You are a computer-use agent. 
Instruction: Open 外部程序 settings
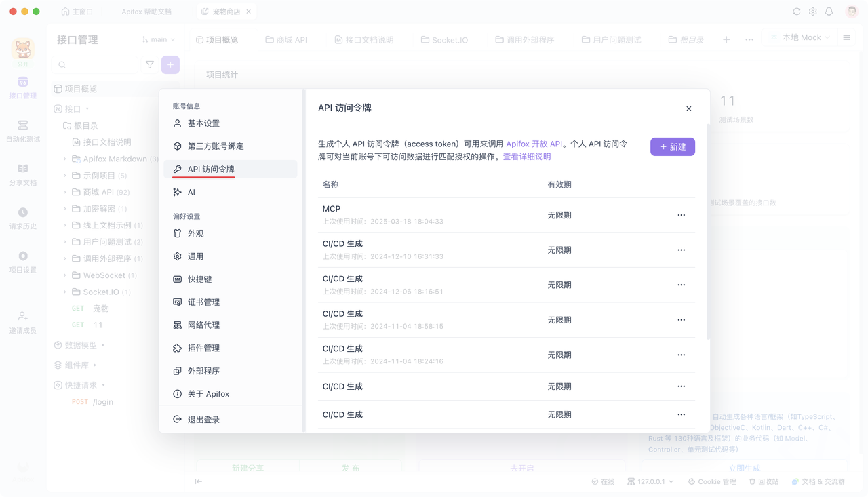pos(231,371)
